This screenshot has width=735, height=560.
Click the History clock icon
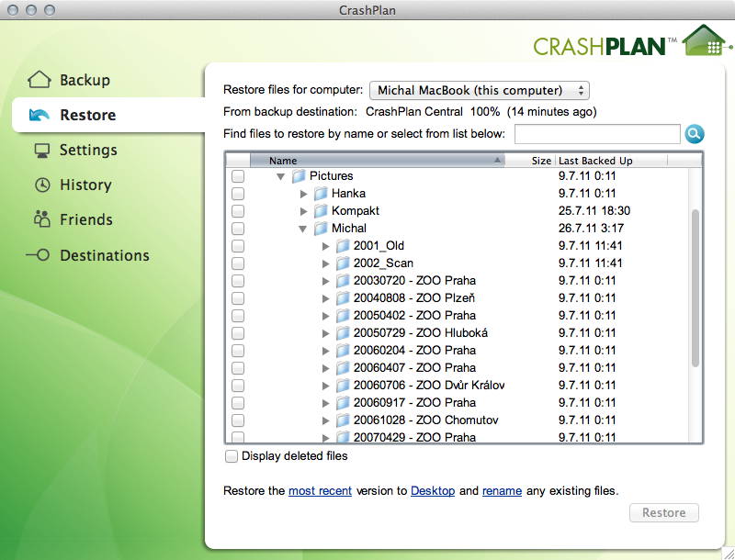(x=42, y=185)
